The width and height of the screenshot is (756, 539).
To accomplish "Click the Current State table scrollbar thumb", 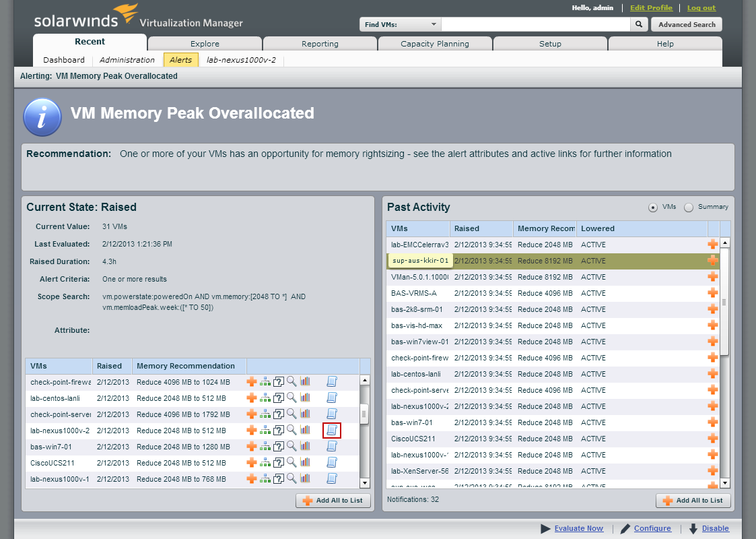I will [x=364, y=414].
